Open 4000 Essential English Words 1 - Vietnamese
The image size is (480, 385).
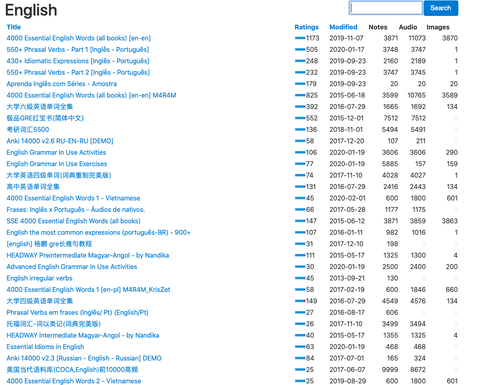coord(73,198)
